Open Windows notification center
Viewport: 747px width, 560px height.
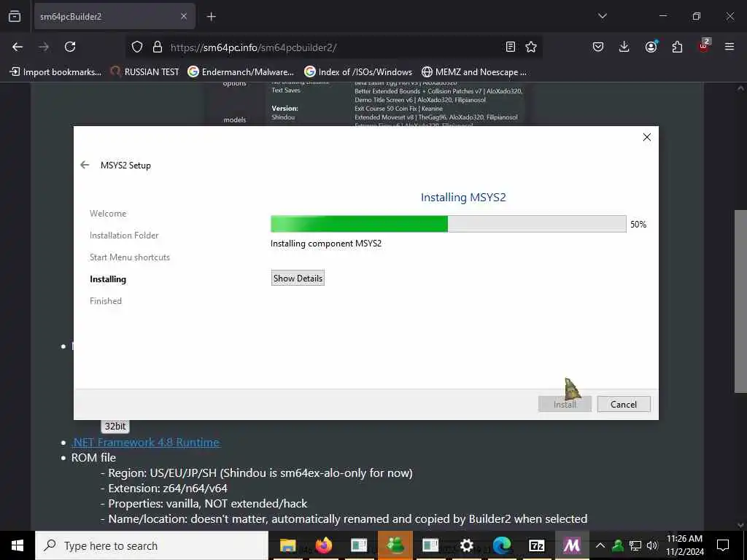point(723,545)
